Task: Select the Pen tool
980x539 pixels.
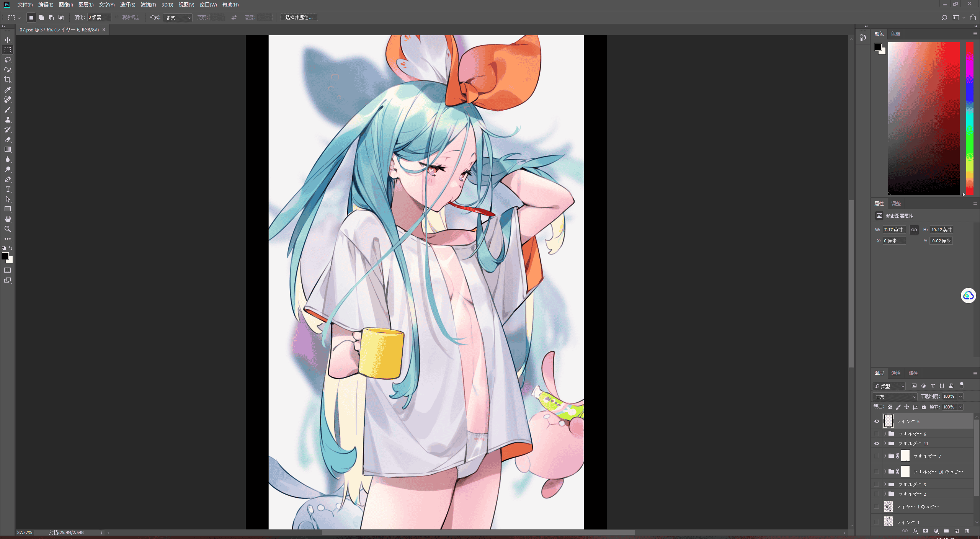Action: pos(8,180)
